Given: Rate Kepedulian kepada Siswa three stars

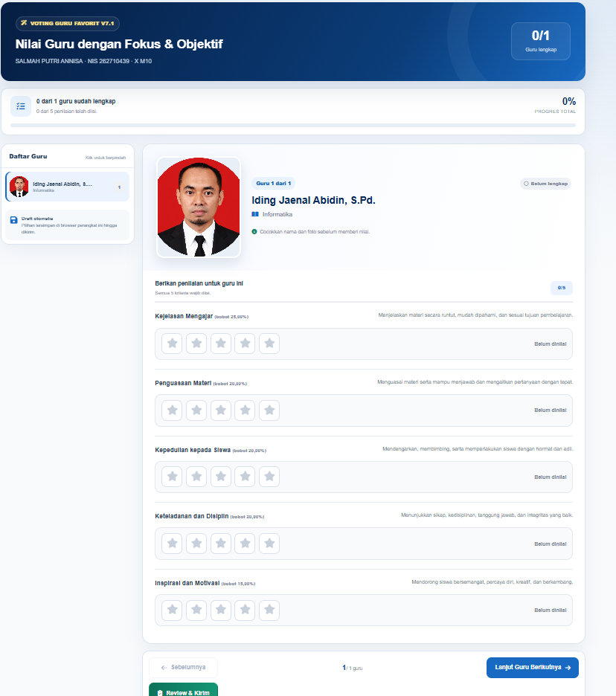Looking at the screenshot, I should (221, 477).
